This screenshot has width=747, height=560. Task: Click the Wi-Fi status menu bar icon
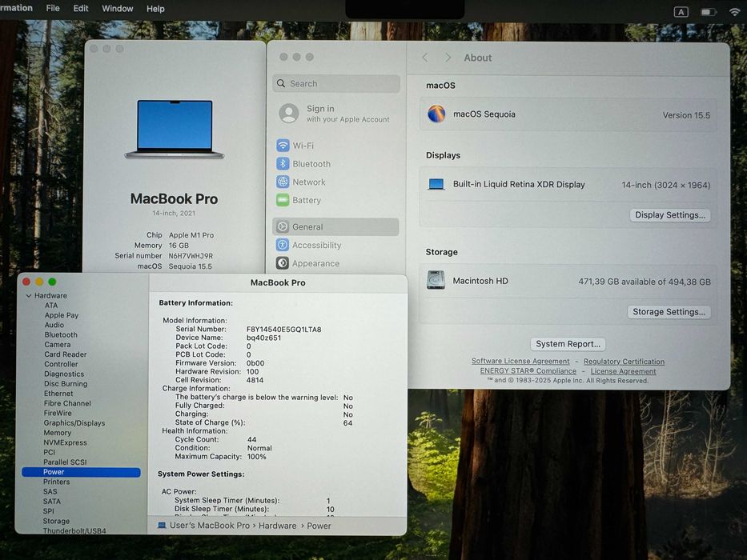(x=736, y=12)
